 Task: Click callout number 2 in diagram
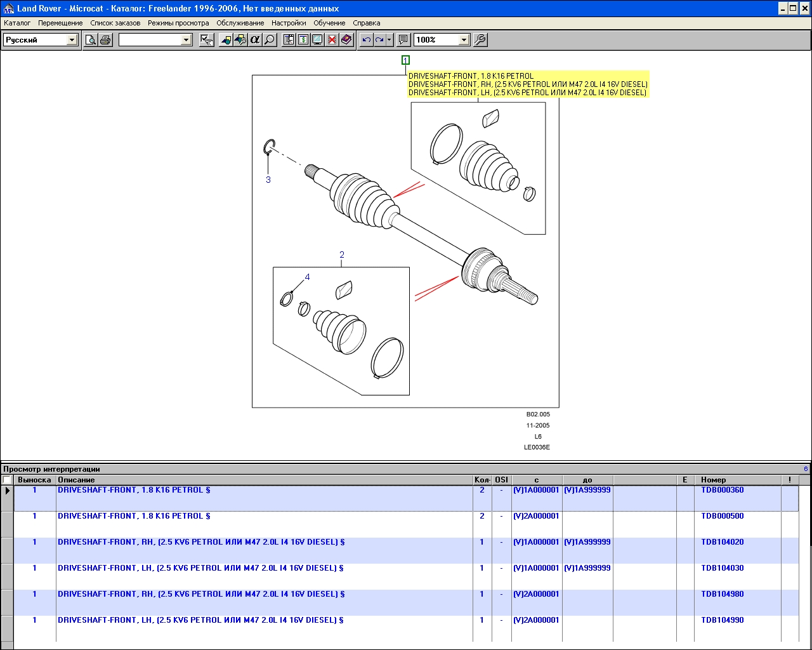(342, 255)
